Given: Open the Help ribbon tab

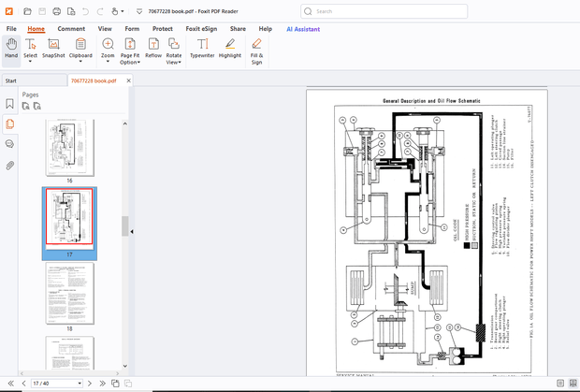Looking at the screenshot, I should coord(266,29).
